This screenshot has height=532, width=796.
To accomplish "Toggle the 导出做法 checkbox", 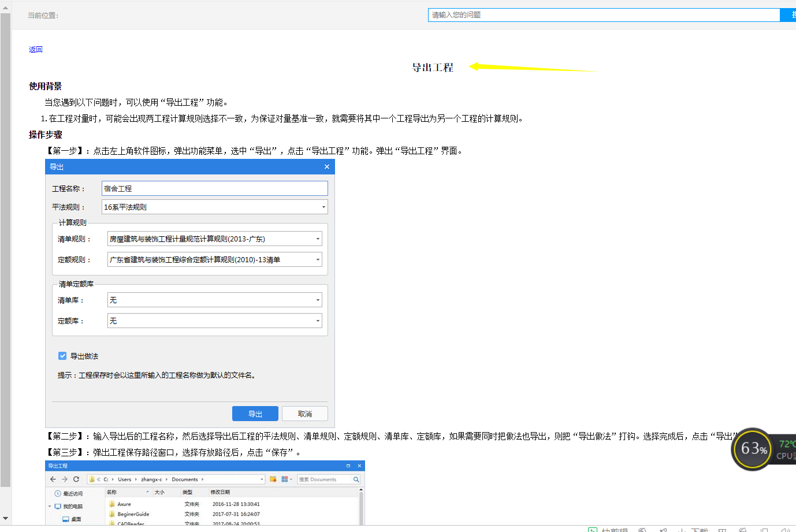I will pyautogui.click(x=62, y=356).
